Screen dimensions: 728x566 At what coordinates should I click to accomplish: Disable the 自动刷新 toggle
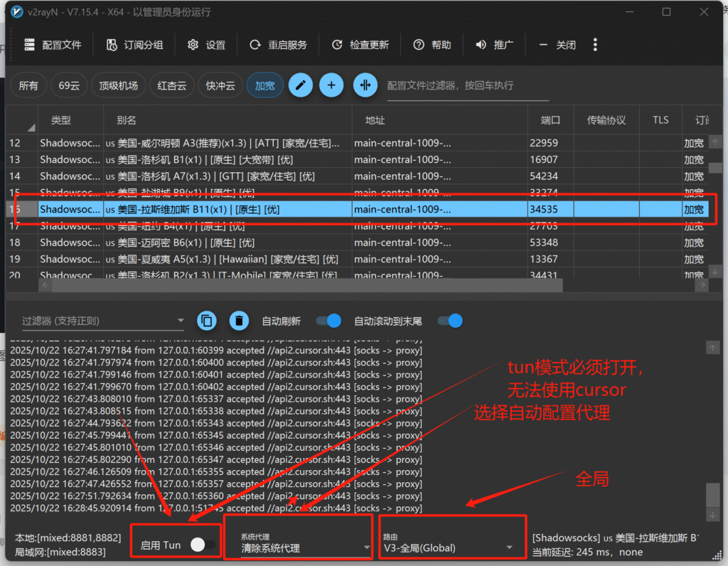pos(328,321)
